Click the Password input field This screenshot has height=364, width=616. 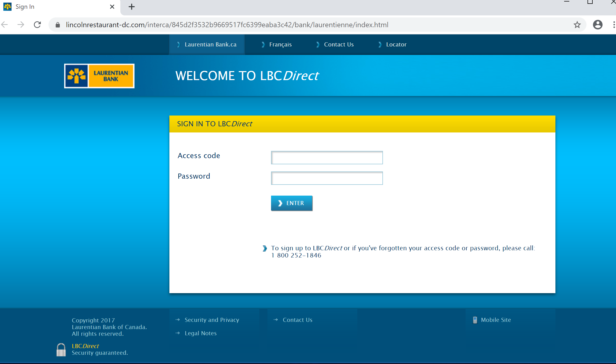point(327,178)
